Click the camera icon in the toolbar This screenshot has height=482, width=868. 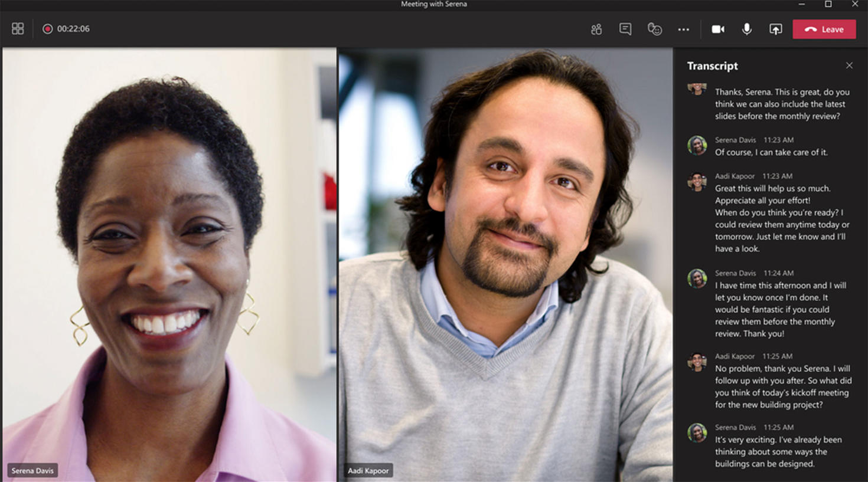[718, 28]
